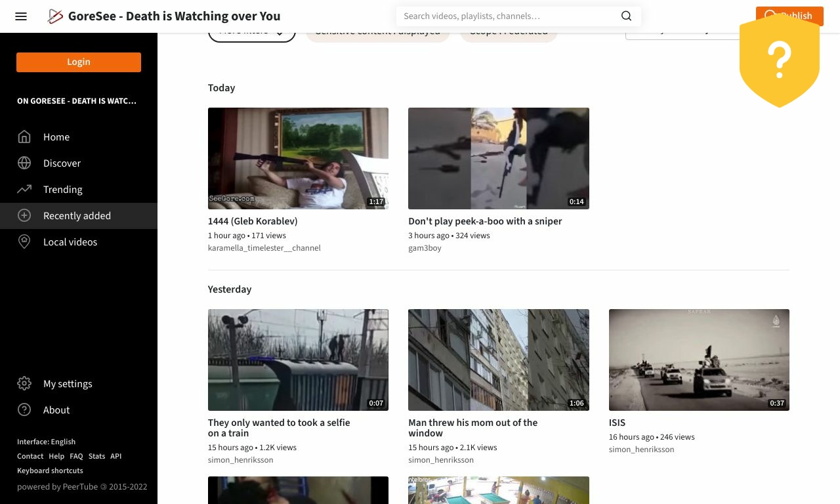The image size is (840, 504).
Task: Open the FAQ footer link
Action: [76, 456]
